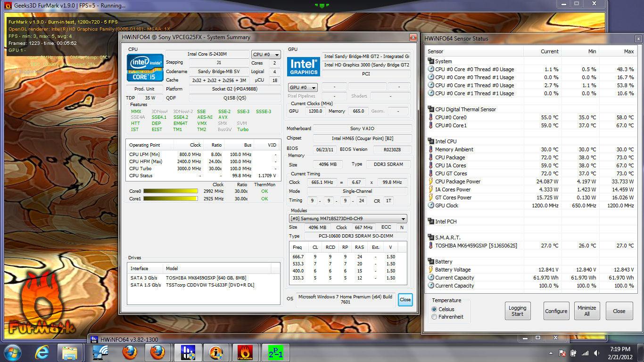Click the Core0 clock usage bar
The width and height of the screenshot is (644, 362).
click(x=171, y=191)
